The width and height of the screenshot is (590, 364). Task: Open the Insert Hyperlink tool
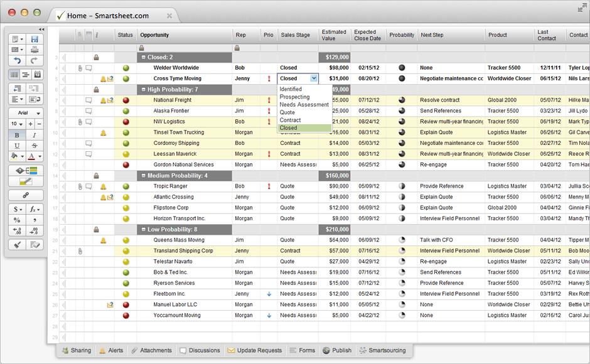pos(26,195)
